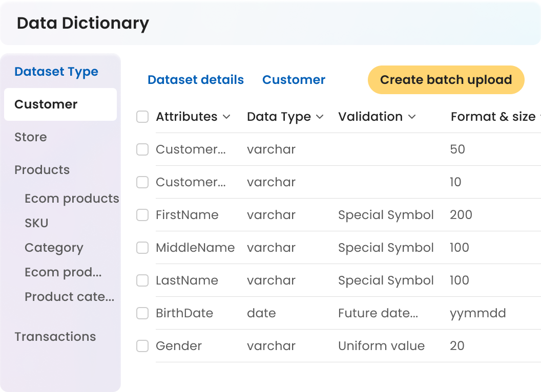Open Category under Products

click(x=54, y=248)
